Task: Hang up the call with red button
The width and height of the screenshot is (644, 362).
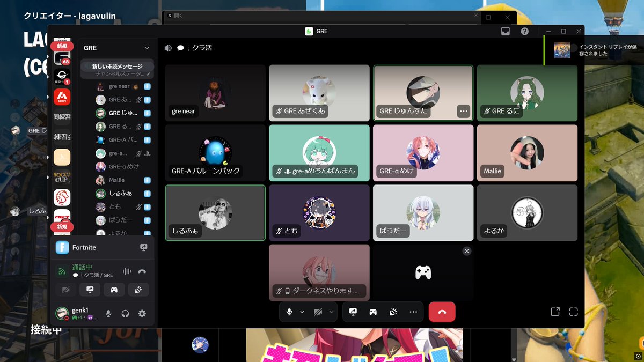Action: tap(442, 312)
